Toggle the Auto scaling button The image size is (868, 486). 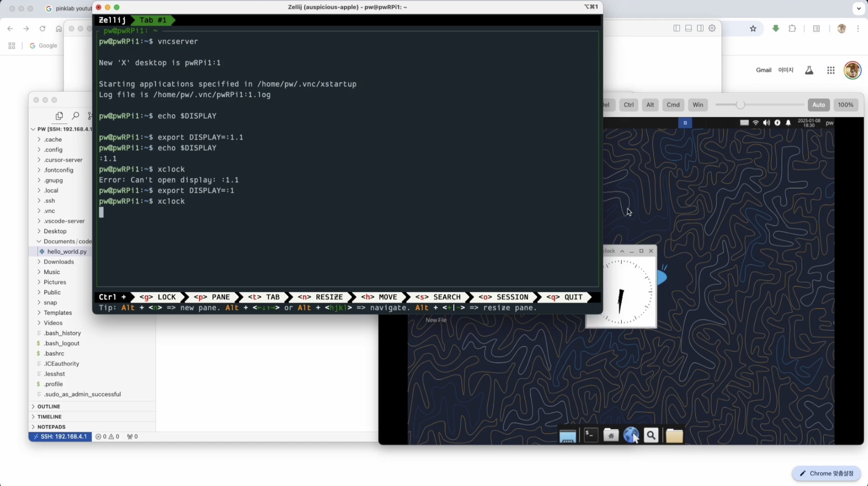[x=819, y=105]
